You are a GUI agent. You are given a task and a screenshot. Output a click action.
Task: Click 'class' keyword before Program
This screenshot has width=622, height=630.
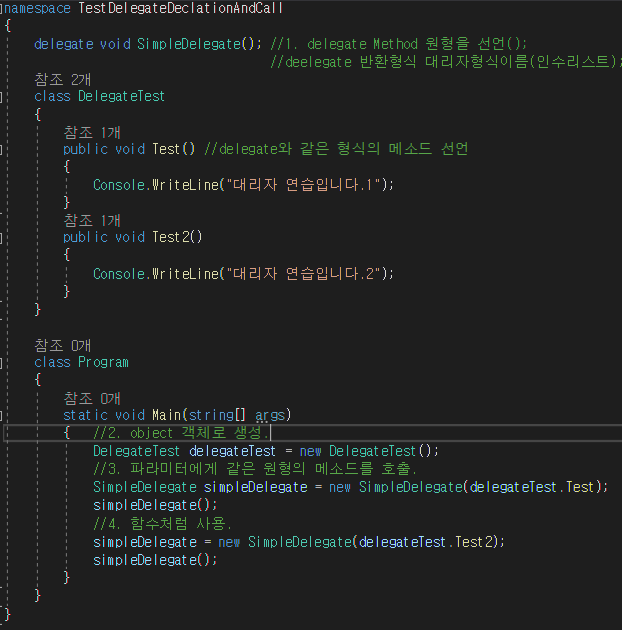[53, 362]
